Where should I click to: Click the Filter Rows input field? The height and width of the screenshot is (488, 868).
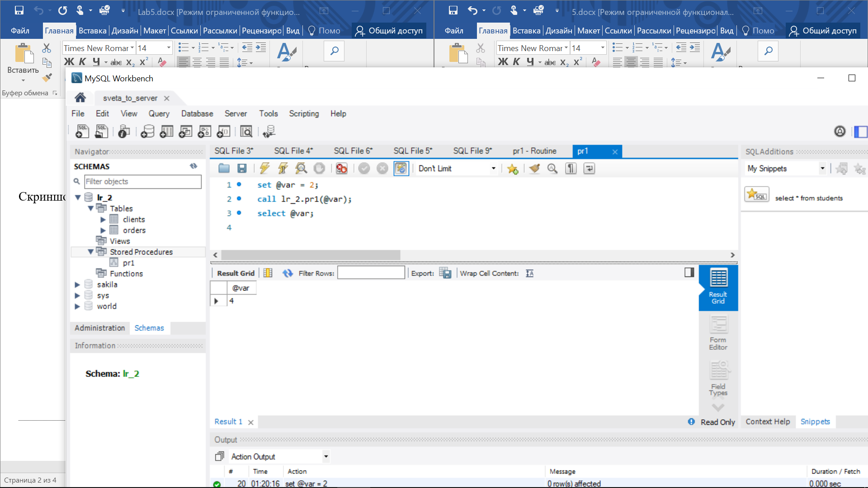(x=371, y=273)
